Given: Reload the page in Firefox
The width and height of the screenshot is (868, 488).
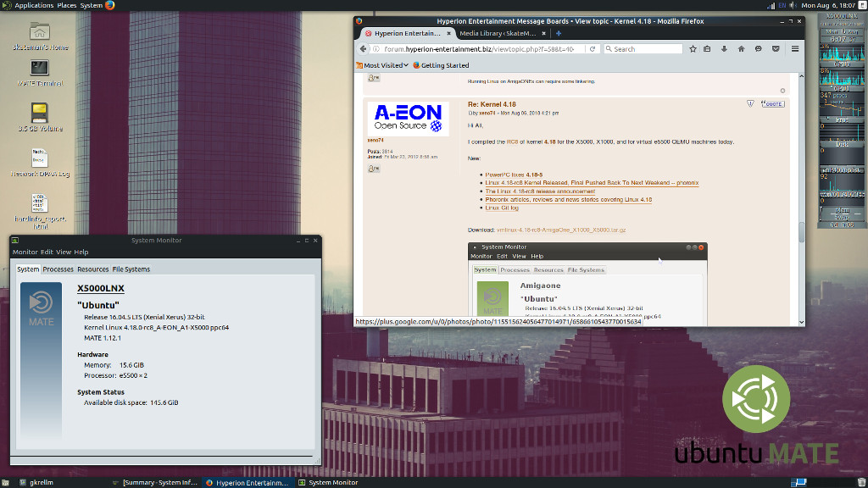Looking at the screenshot, I should [593, 48].
